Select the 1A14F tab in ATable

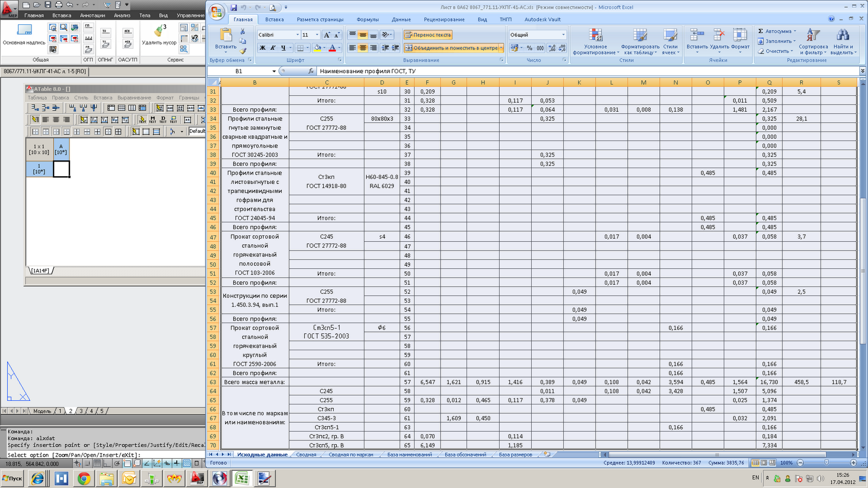(40, 271)
